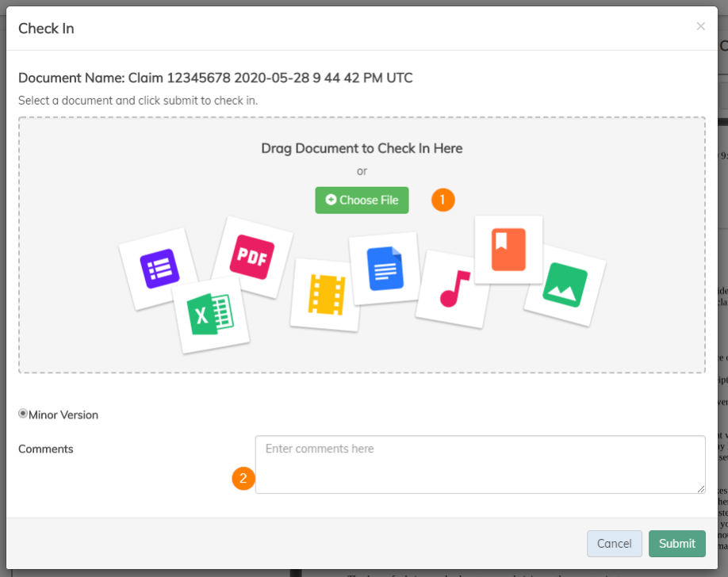The width and height of the screenshot is (728, 577).
Task: Click the purple list document icon
Action: point(159,269)
